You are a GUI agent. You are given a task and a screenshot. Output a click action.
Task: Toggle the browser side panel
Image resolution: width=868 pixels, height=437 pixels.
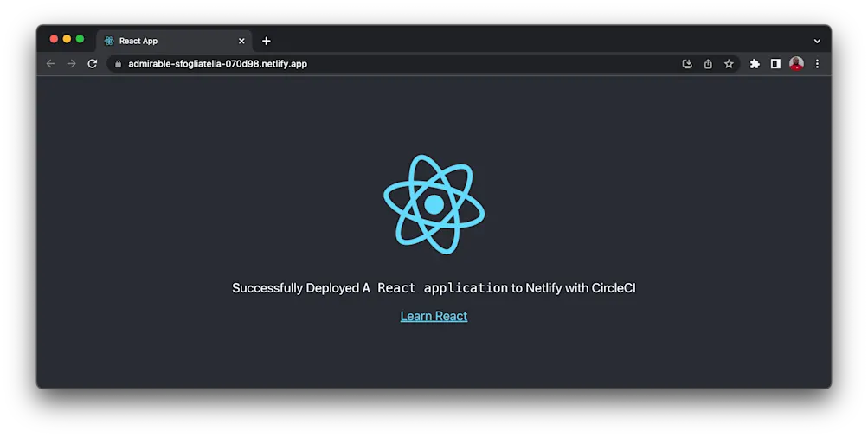pos(775,64)
